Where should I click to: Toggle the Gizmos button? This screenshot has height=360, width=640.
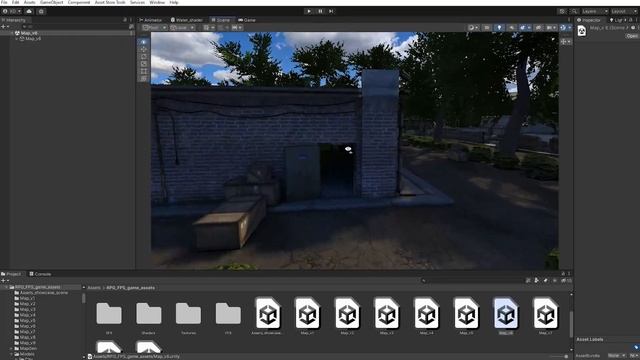(563, 28)
